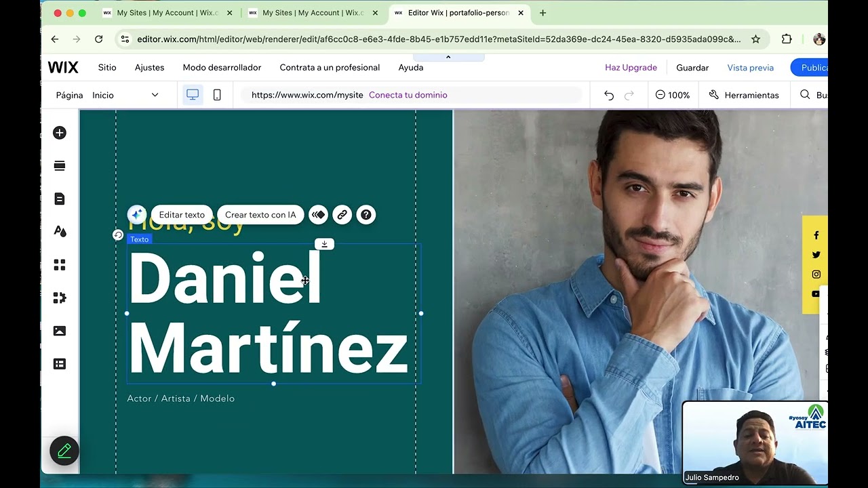The image size is (868, 488).
Task: Open the Media image icon in sidebar
Action: pyautogui.click(x=60, y=331)
